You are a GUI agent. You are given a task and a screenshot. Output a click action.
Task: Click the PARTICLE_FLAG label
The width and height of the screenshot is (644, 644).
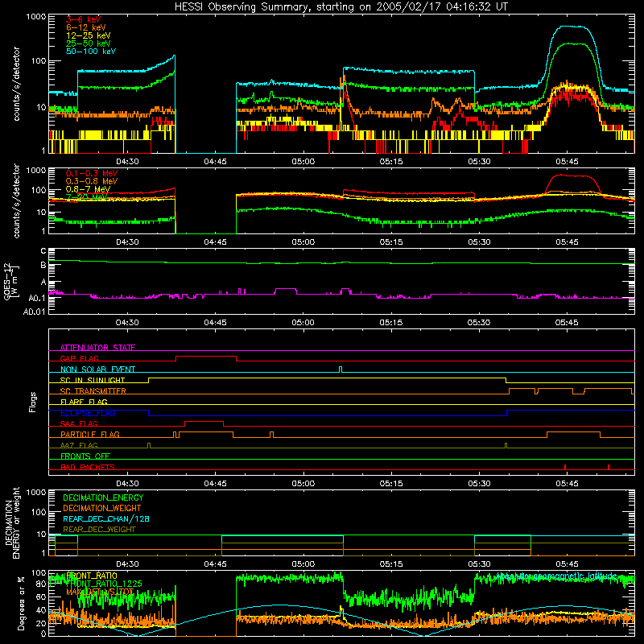click(x=90, y=434)
